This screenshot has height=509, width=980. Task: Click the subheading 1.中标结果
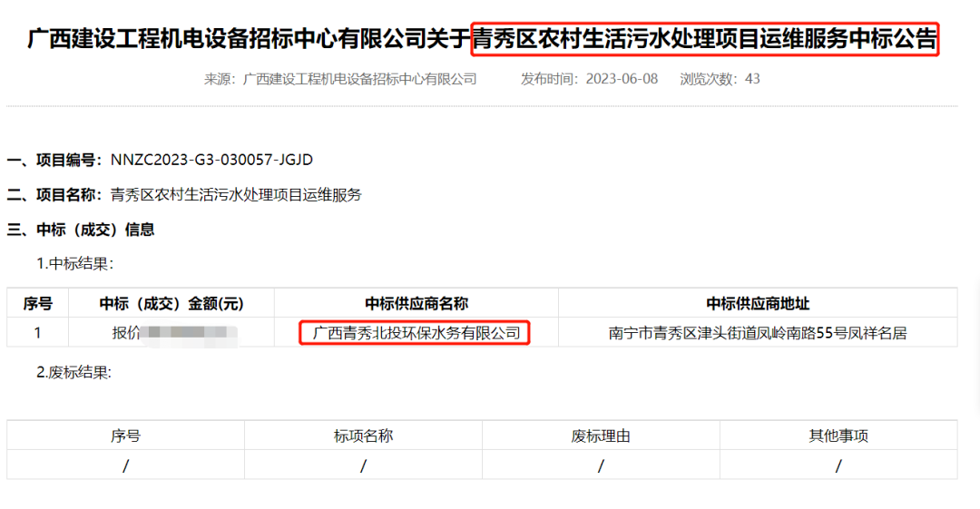coord(74,264)
